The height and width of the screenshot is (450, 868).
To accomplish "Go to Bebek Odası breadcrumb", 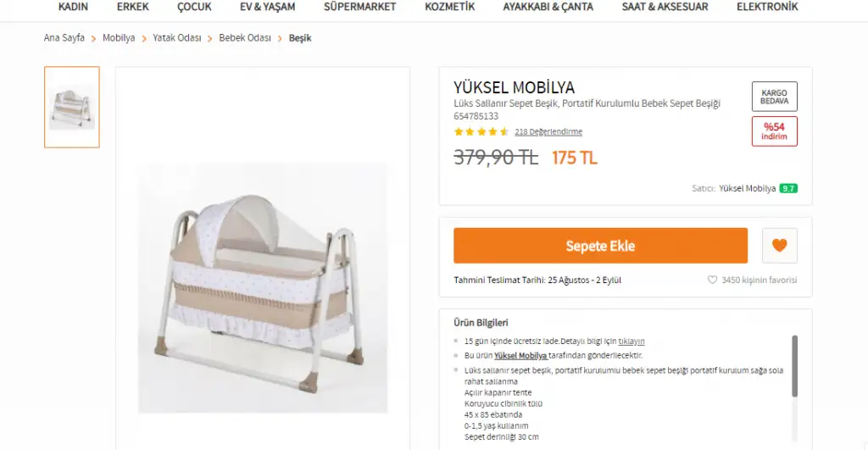I will click(245, 38).
